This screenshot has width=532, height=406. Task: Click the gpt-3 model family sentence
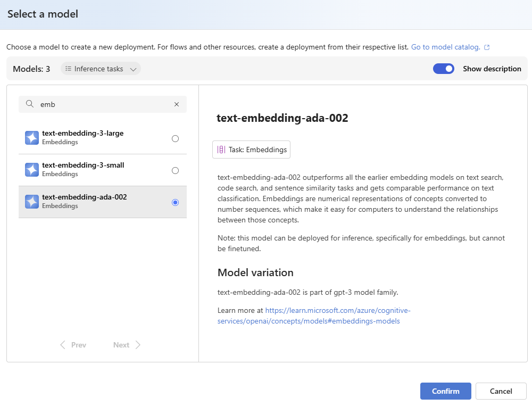[x=307, y=292]
